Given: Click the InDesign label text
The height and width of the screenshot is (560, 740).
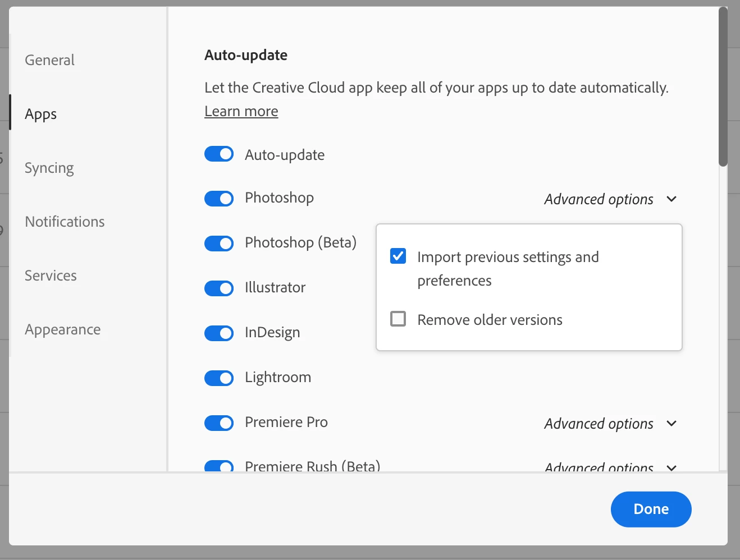Looking at the screenshot, I should [272, 332].
